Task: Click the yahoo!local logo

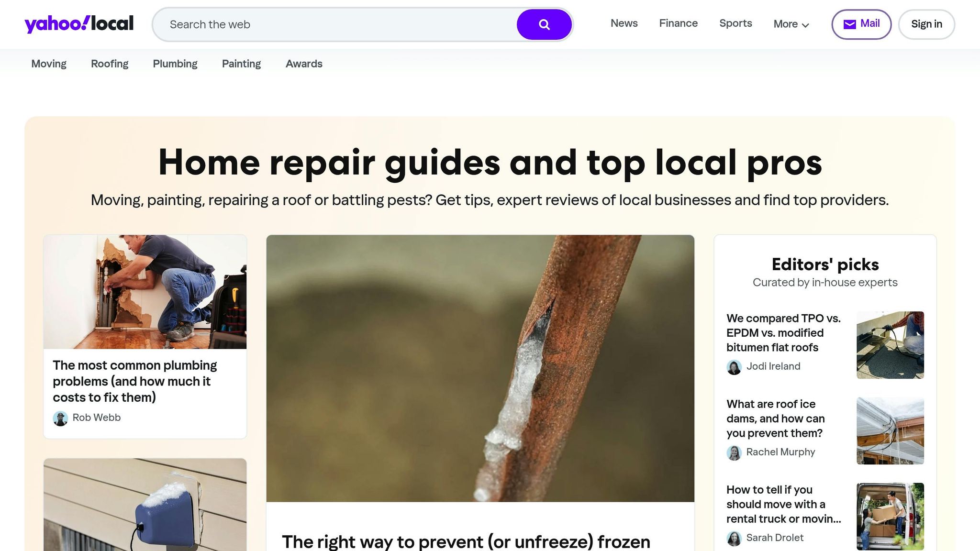Action: point(78,23)
